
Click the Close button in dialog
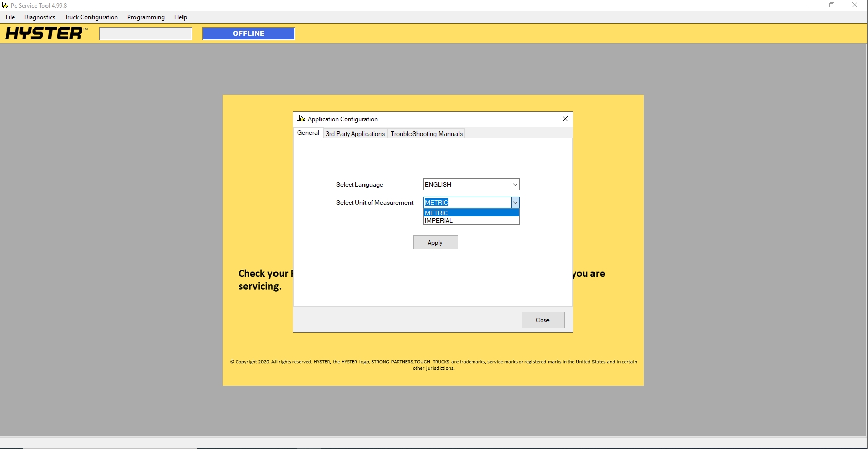click(543, 320)
